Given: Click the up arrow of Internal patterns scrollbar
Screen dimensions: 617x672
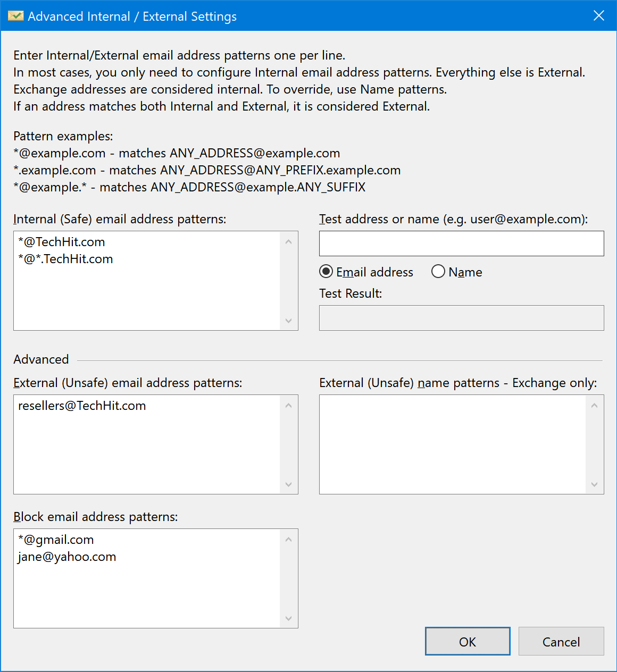Looking at the screenshot, I should 289,242.
